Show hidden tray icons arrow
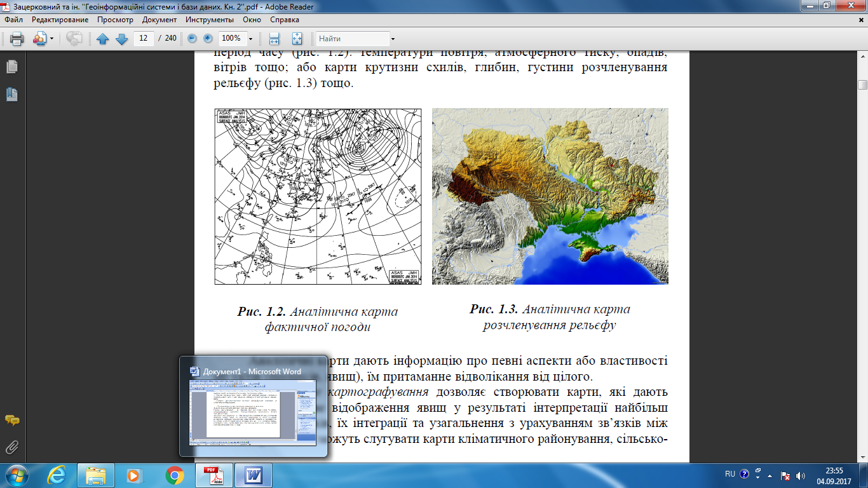Screen dimensions: 868x488 point(770,475)
